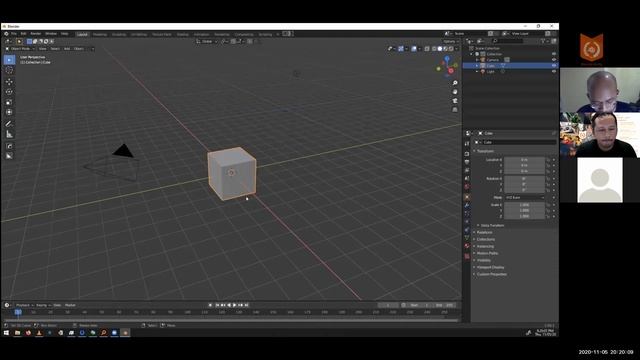Select the Scale tool
The image size is (640, 360).
9,102
